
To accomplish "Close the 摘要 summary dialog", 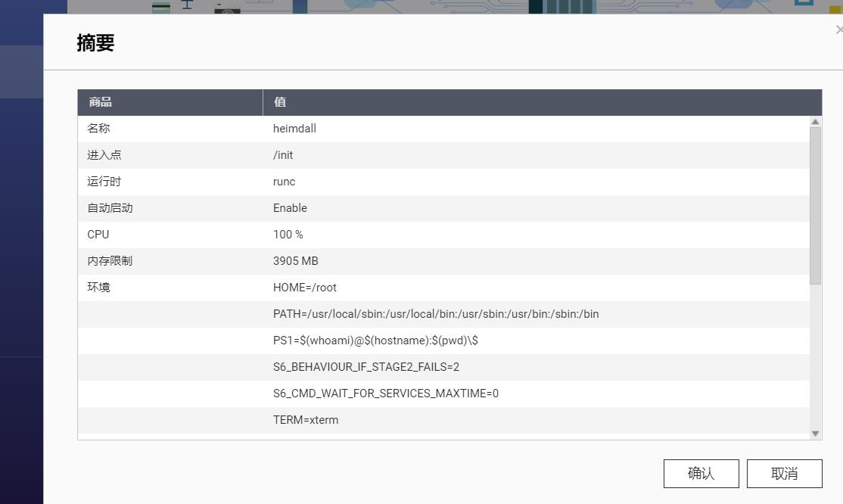I will tap(838, 29).
